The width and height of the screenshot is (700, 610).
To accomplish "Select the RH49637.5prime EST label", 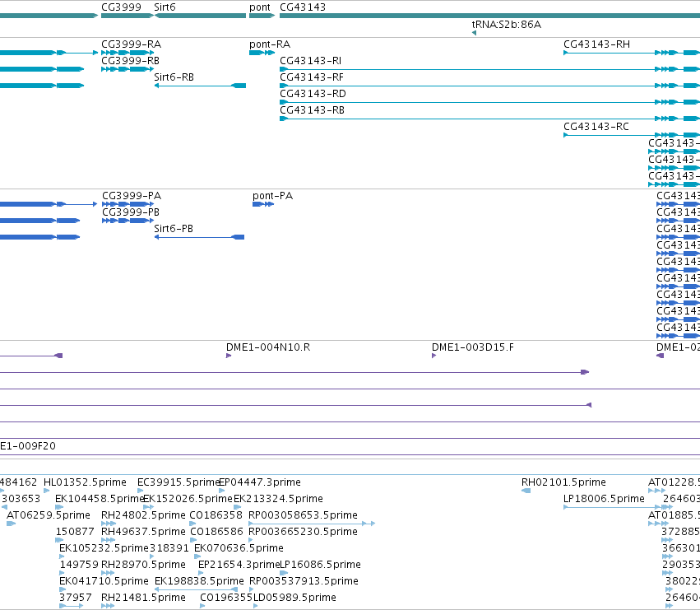I will (143, 532).
